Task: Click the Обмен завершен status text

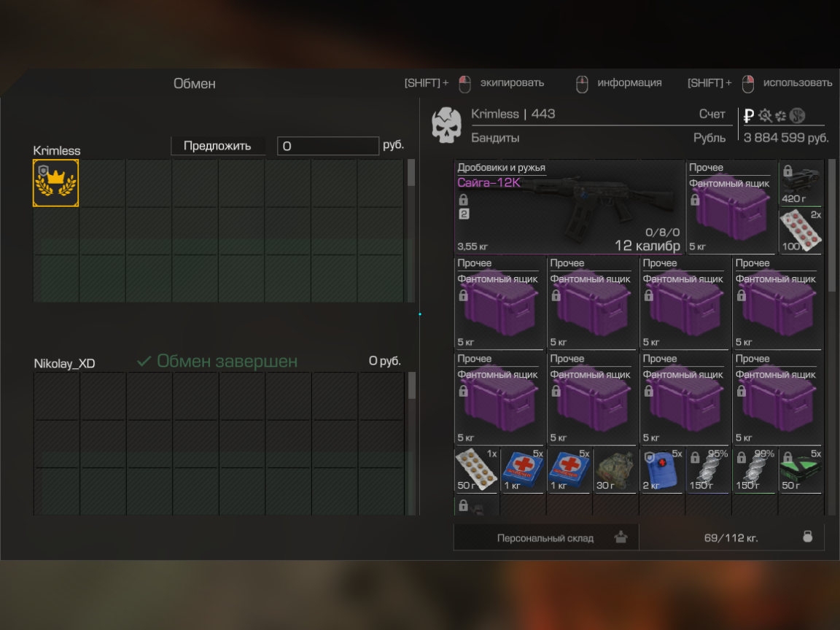Action: click(227, 361)
